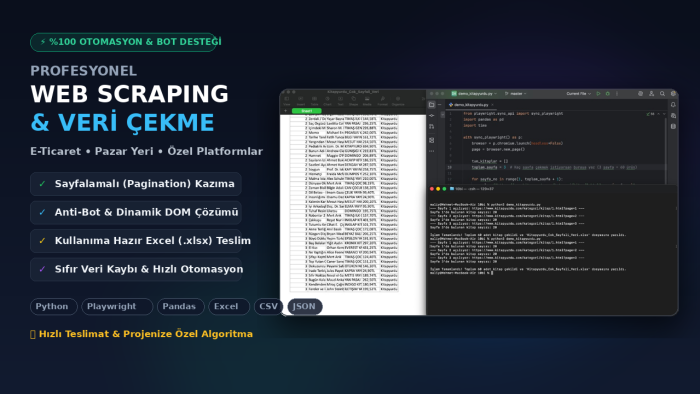Screen dimensions: 700x394
Task: Click the Python tag pill
Action: click(54, 307)
